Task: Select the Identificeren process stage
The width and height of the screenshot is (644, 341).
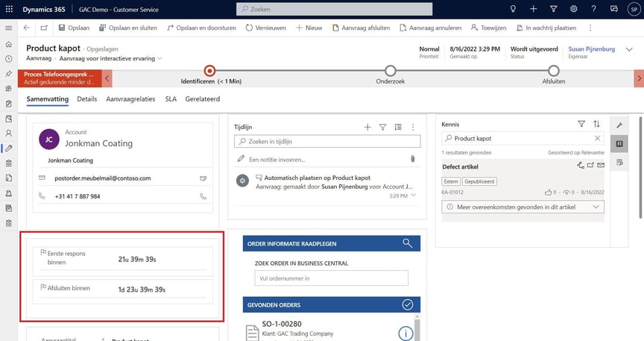Action: [x=210, y=71]
